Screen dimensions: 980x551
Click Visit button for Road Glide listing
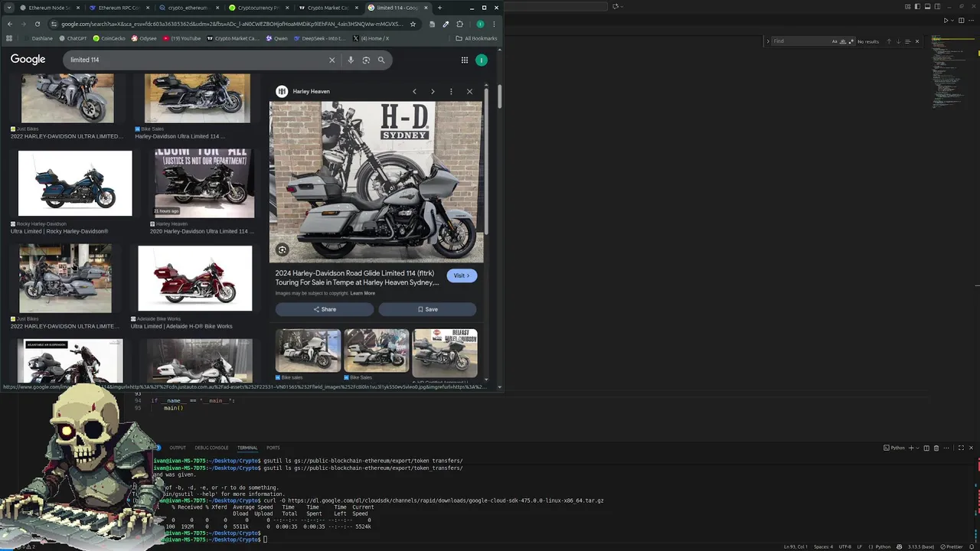[462, 275]
